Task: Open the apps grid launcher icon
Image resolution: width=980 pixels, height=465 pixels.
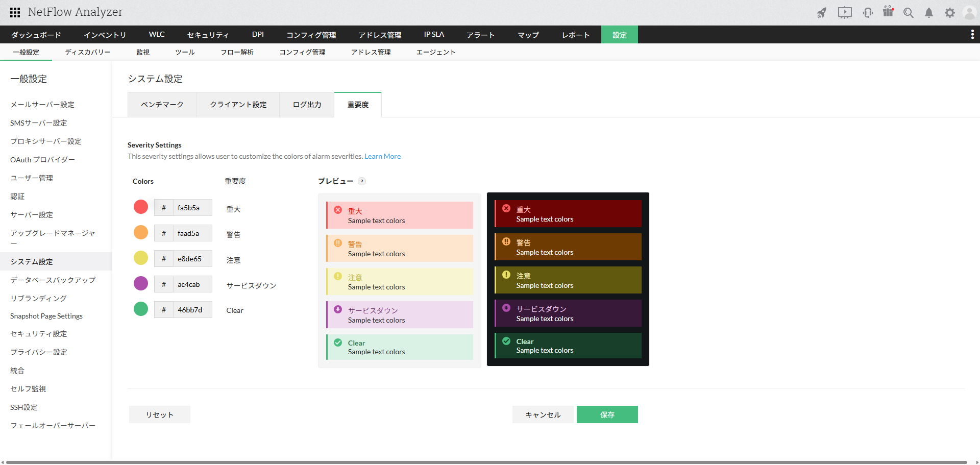Action: [15, 12]
